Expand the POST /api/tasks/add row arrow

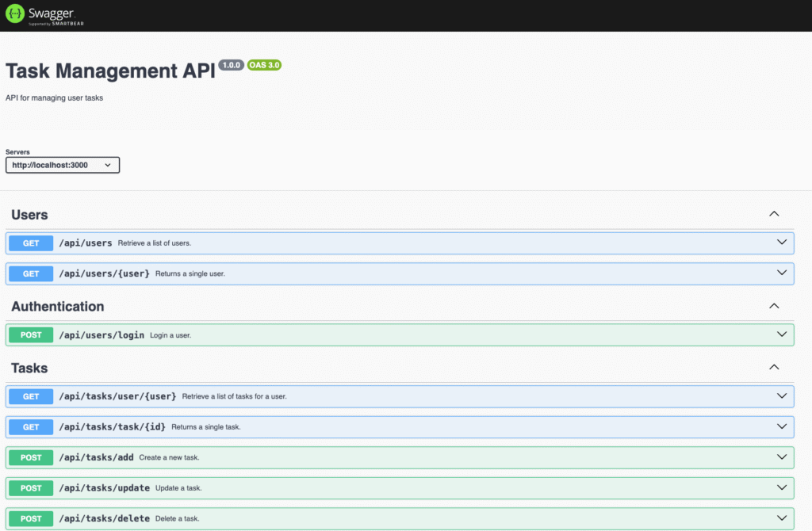[x=781, y=457]
